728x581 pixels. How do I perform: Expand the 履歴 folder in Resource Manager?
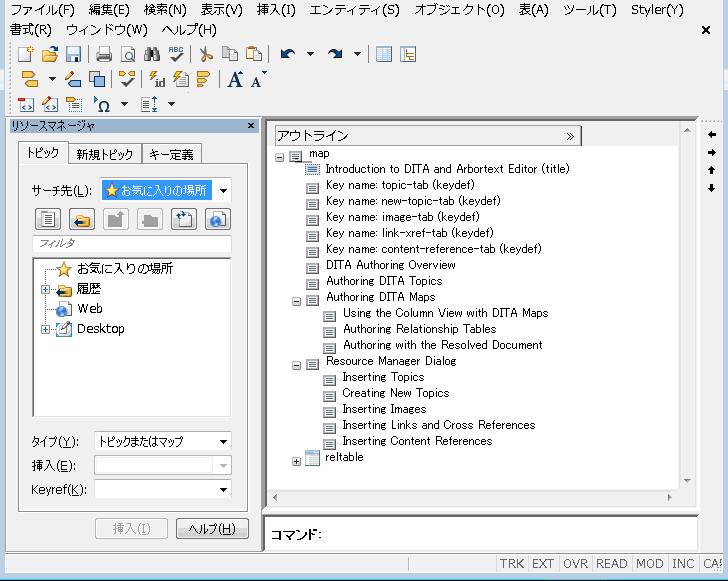[x=45, y=290]
